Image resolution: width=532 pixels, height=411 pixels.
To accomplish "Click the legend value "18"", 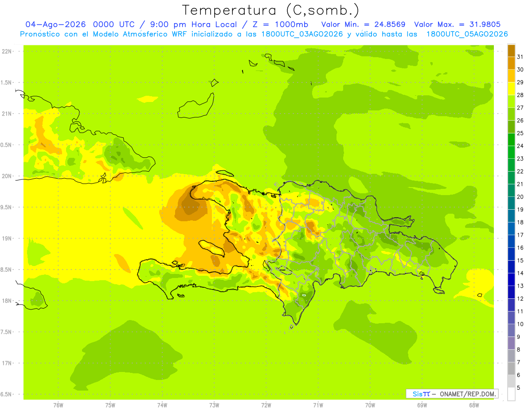I will (x=520, y=222).
